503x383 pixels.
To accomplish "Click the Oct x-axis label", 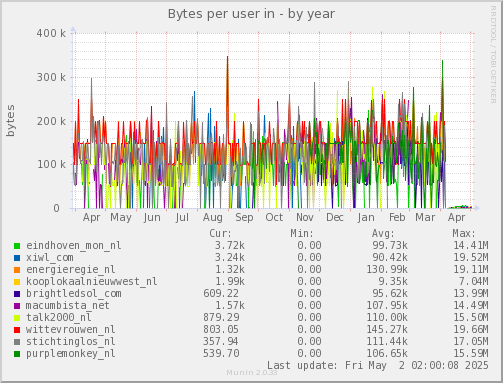I will tap(274, 218).
